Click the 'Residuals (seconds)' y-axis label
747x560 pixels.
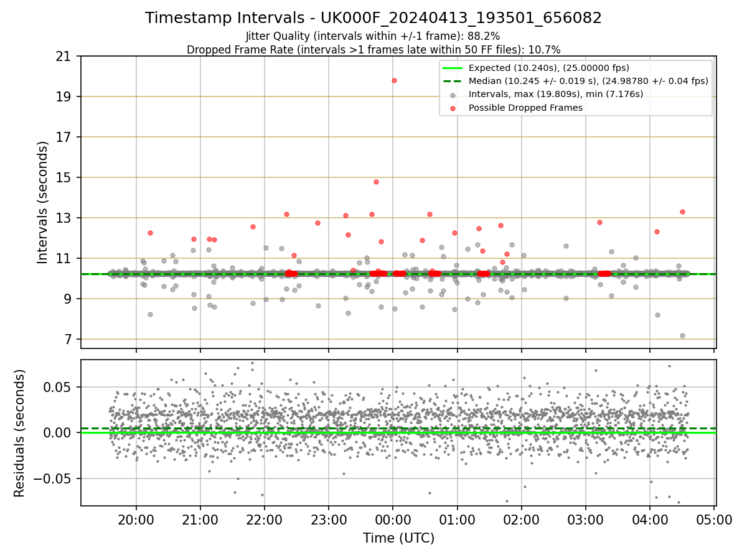(20, 433)
